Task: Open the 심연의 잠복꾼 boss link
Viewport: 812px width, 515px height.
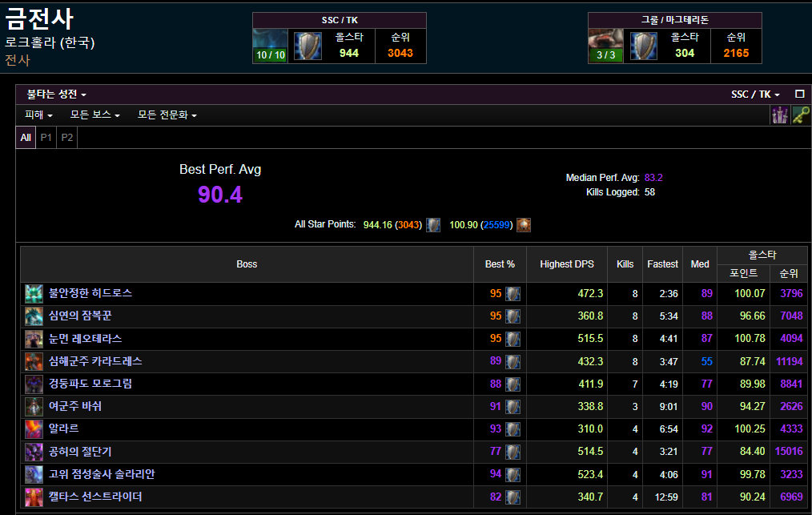Action: tap(80, 316)
